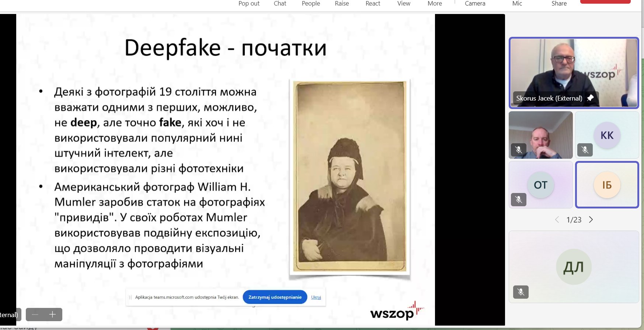Click the muted mic icon on the ОТ tile
The width and height of the screenshot is (644, 330).
pos(519,200)
